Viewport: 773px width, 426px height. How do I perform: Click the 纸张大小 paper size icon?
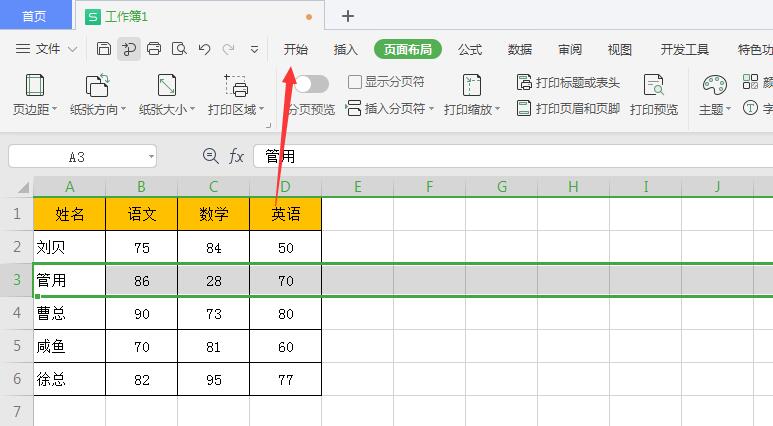(167, 85)
